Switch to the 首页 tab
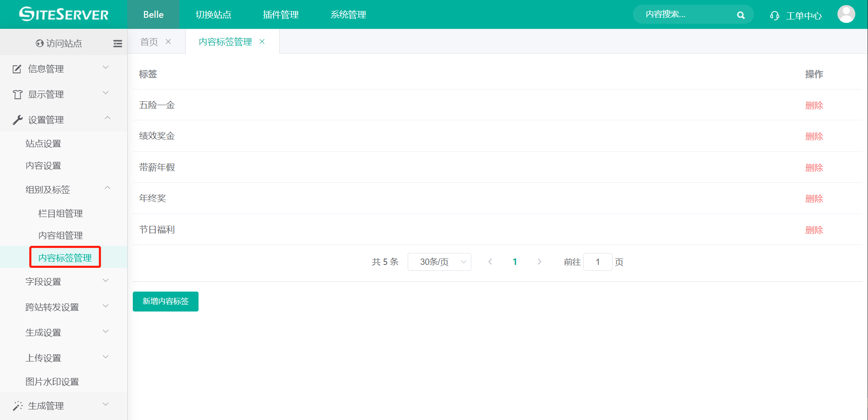Image resolution: width=868 pixels, height=420 pixels. 148,41
